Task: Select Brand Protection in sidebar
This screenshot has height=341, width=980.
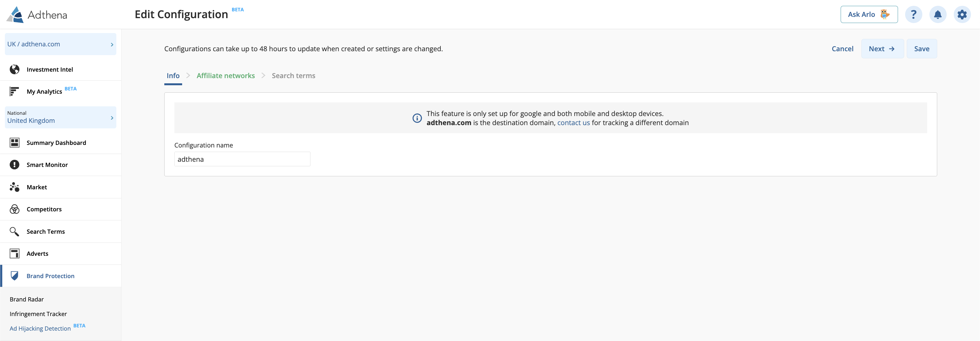Action: coord(61,276)
